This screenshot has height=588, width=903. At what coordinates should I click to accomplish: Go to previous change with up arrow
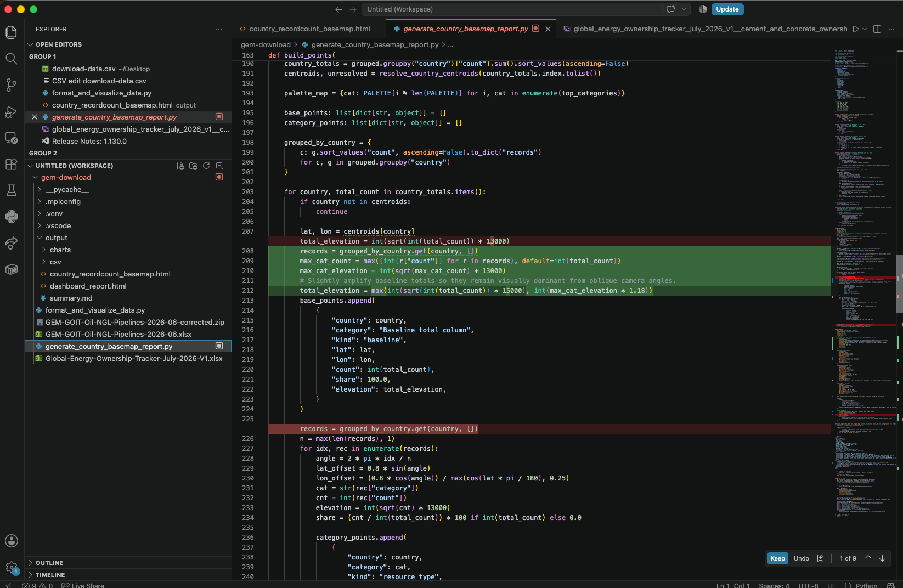[868, 558]
